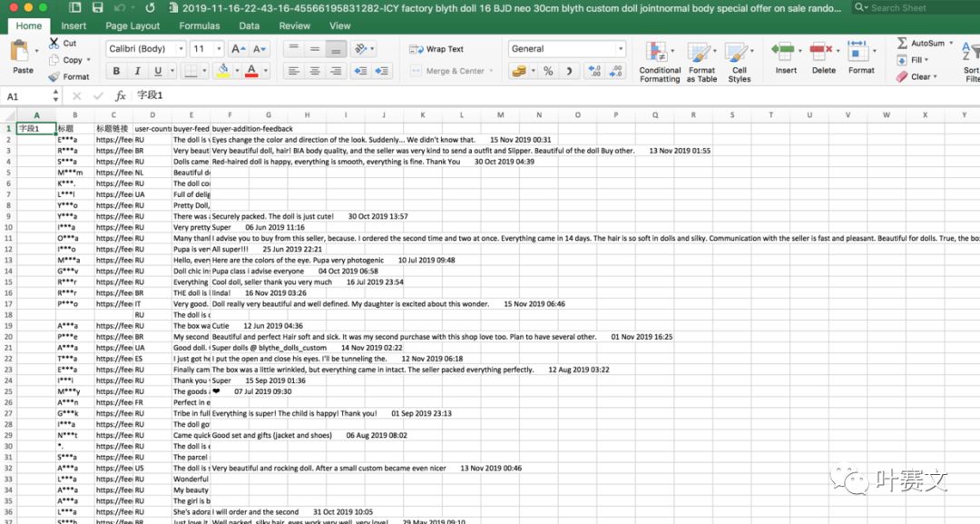Toggle Wrap Text for the cell

(436, 49)
